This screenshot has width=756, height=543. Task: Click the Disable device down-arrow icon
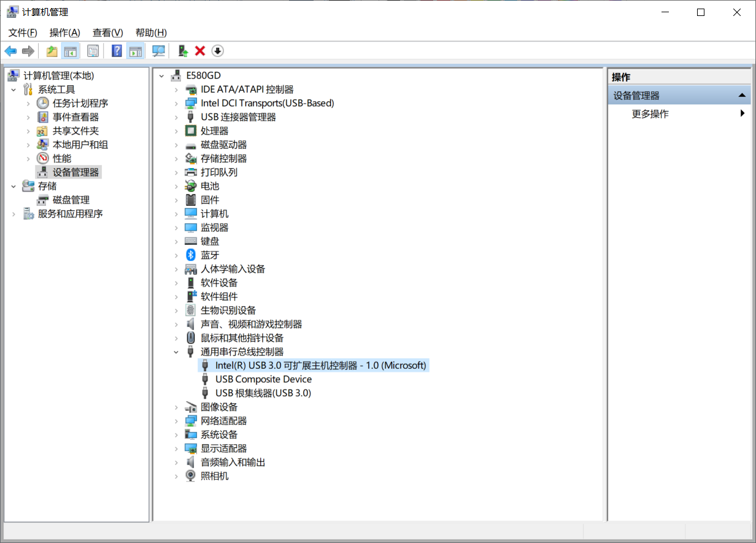click(x=218, y=51)
